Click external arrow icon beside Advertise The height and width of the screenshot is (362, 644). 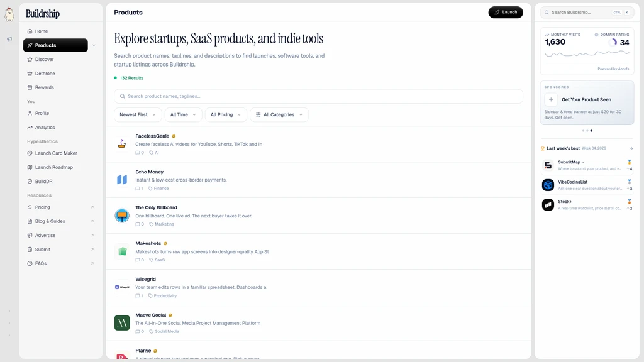point(92,236)
